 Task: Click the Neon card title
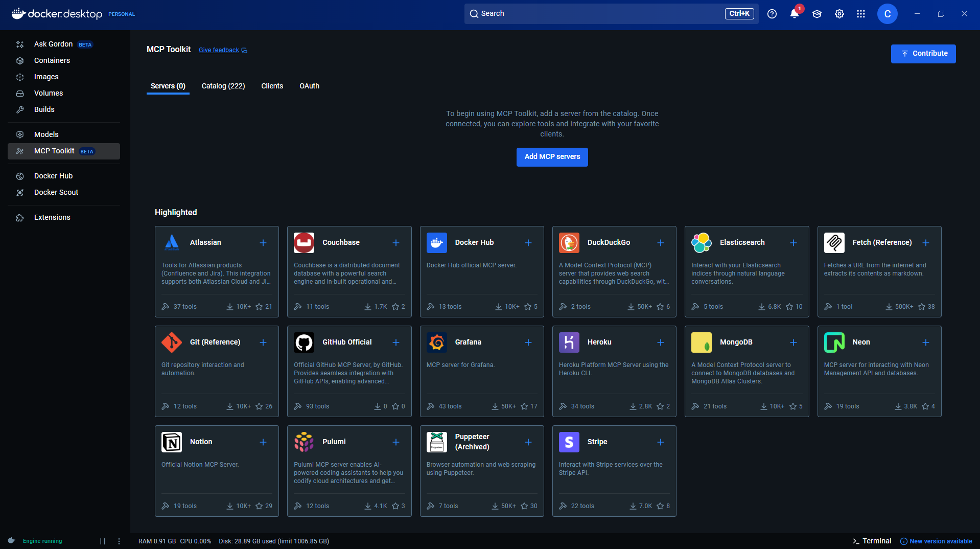point(861,342)
